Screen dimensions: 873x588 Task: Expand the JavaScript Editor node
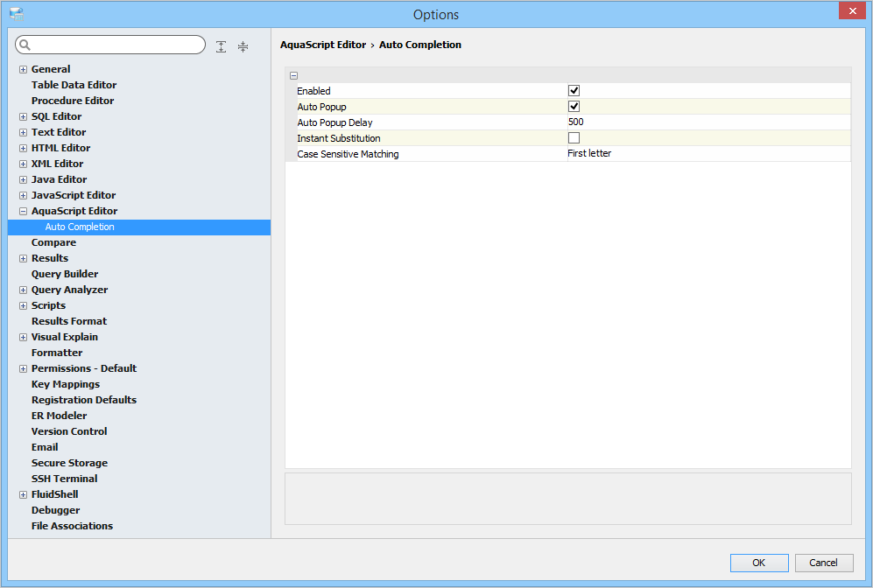point(23,195)
